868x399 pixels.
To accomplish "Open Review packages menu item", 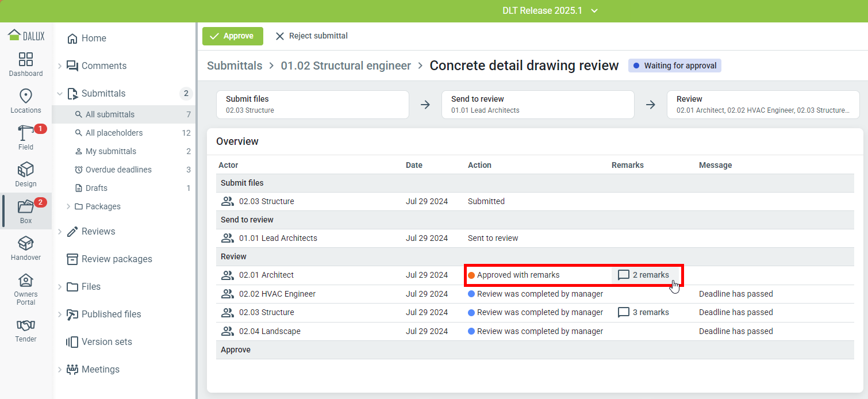I will click(x=117, y=259).
